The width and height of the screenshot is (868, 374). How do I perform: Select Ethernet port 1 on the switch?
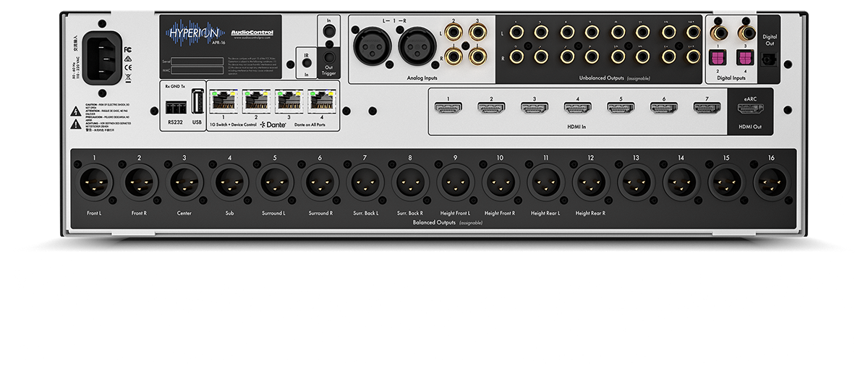click(224, 100)
